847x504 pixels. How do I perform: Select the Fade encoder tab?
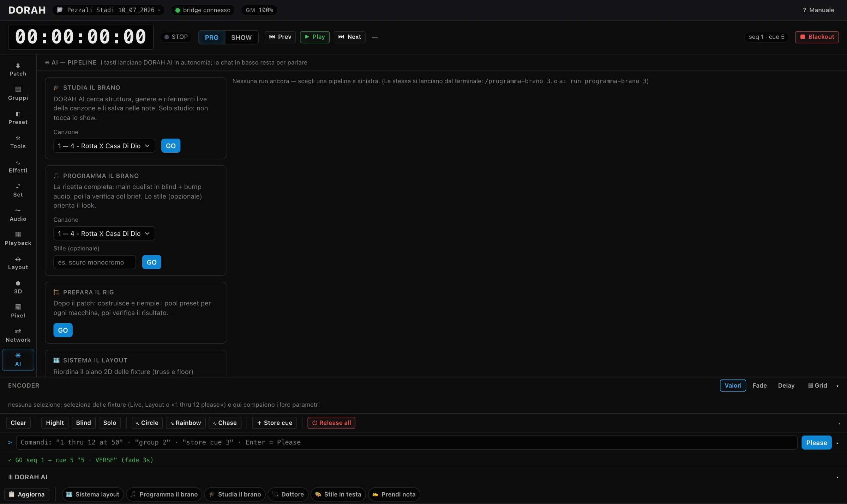(x=759, y=385)
